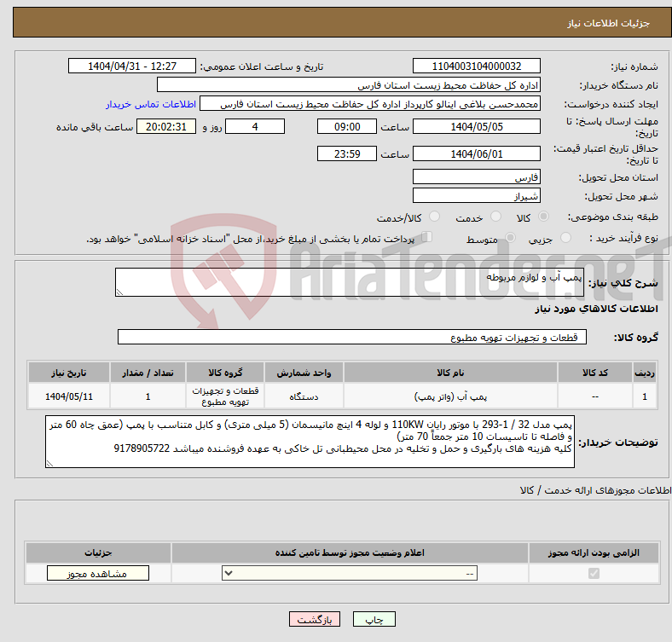Open اطلاعات تماس خریدار link

[x=151, y=104]
